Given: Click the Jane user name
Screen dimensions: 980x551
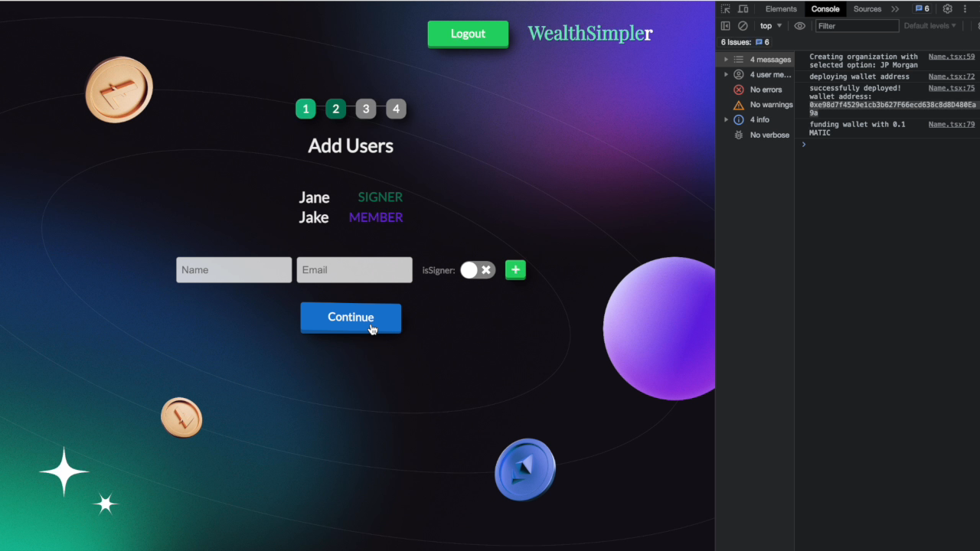Looking at the screenshot, I should 314,197.
